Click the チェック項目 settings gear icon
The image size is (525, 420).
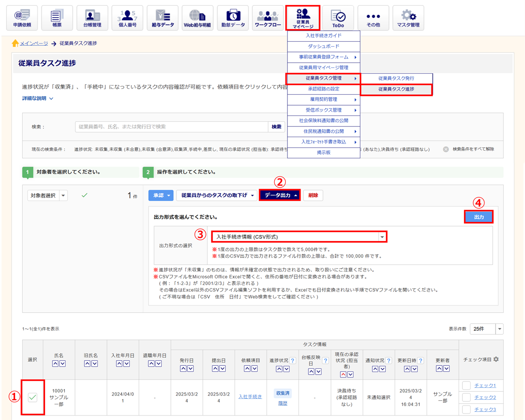click(496, 359)
